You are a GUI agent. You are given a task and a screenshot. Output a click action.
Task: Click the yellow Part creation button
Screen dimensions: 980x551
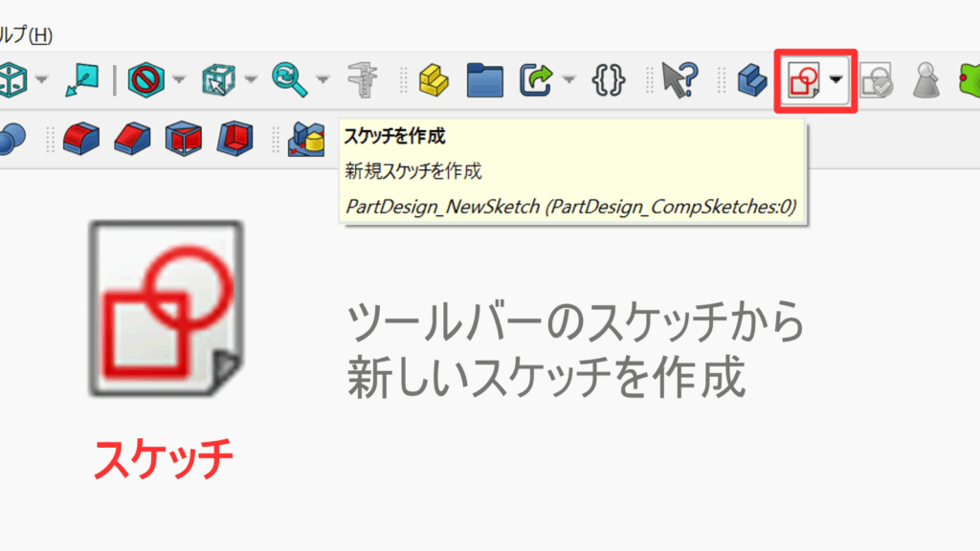[x=433, y=81]
